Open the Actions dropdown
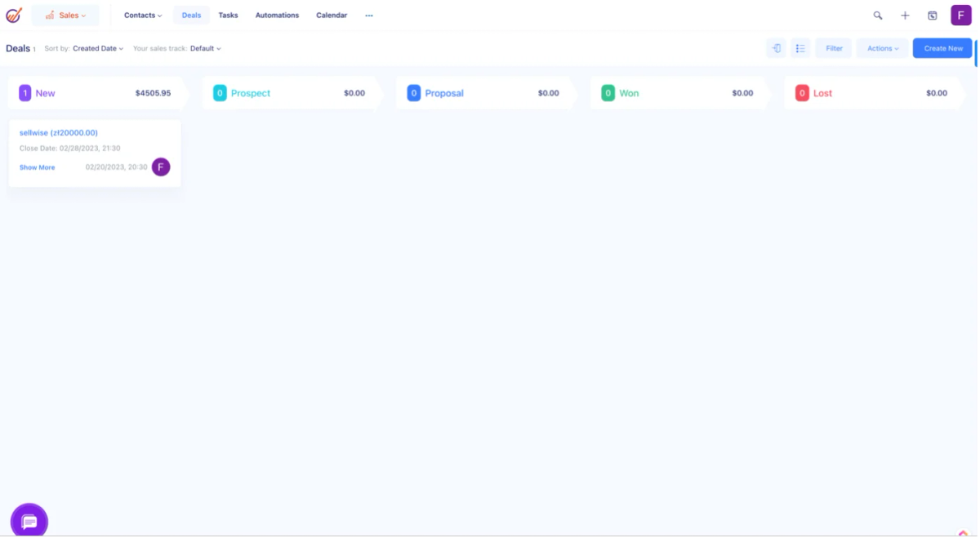Image resolution: width=980 pixels, height=538 pixels. coord(882,48)
